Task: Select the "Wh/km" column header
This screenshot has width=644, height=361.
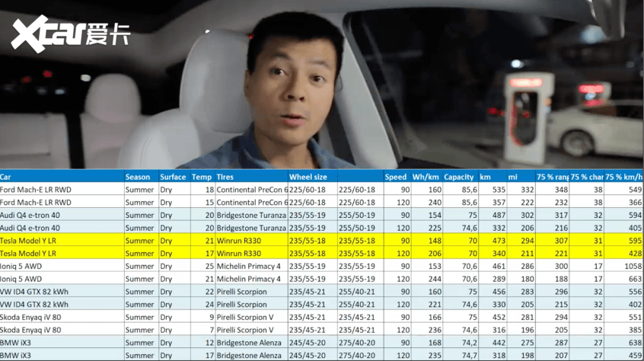Action: click(426, 177)
